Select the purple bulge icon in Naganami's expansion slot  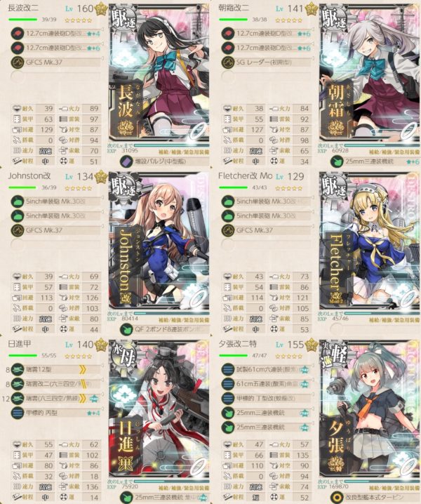(126, 161)
